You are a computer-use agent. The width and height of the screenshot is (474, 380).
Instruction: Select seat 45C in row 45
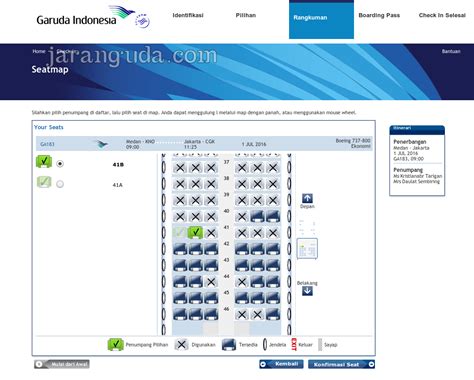211,298
